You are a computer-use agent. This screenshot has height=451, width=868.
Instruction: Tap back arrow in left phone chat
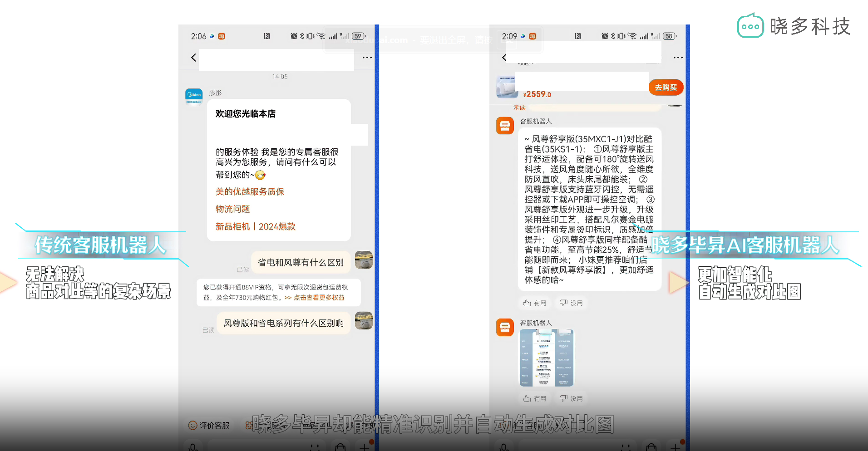(194, 58)
